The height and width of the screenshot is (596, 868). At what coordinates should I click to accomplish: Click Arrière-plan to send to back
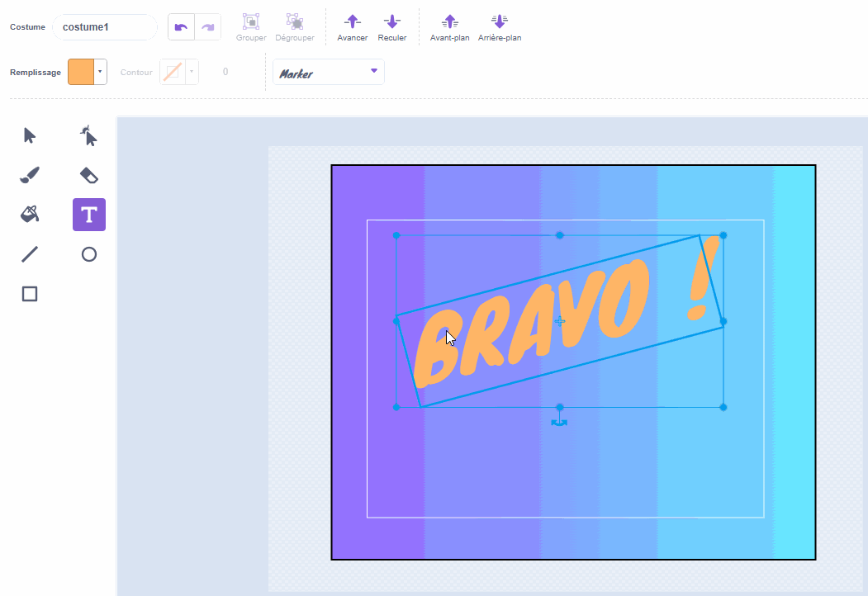tap(500, 27)
